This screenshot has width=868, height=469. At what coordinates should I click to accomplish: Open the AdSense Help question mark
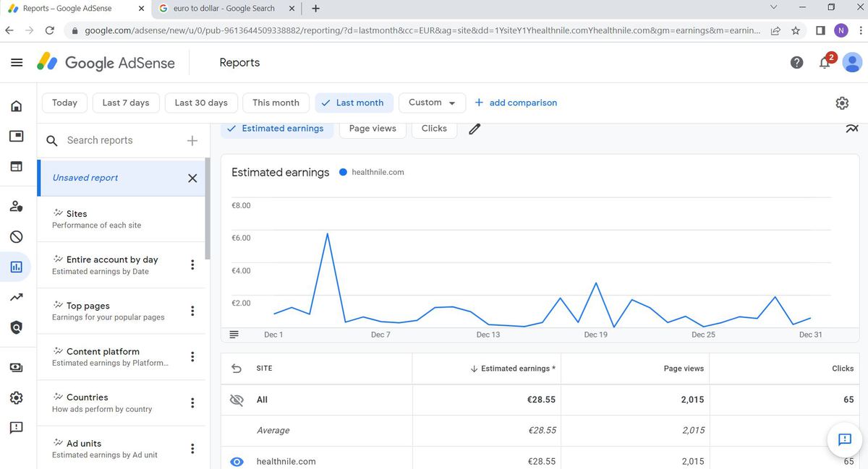coord(796,63)
